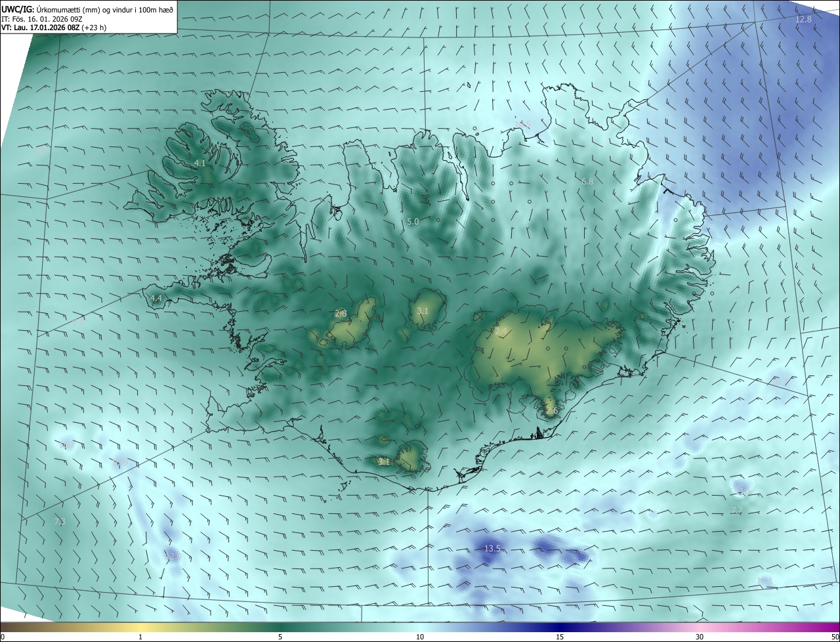Click the '50' tick on the color scale
The height and width of the screenshot is (642, 840).
835,637
